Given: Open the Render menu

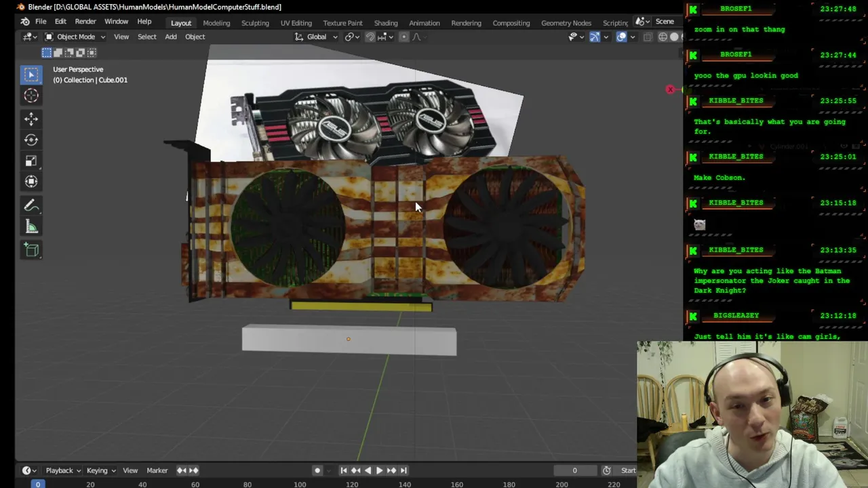Looking at the screenshot, I should click(85, 22).
